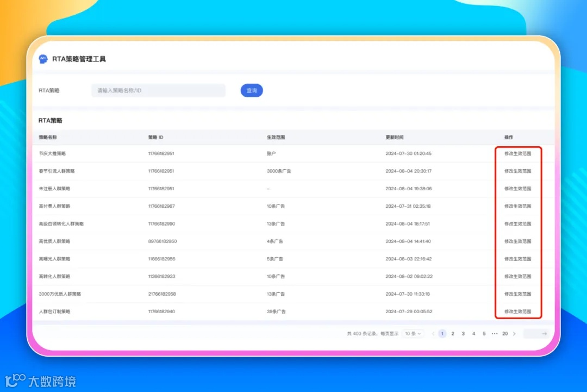Screen dimensions: 587x392
Task: Click timestamp 2024-08-02 09:02:22
Action: pyautogui.click(x=409, y=276)
